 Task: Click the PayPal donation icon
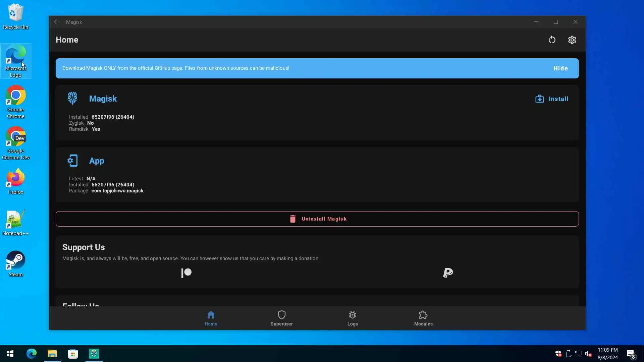(448, 273)
